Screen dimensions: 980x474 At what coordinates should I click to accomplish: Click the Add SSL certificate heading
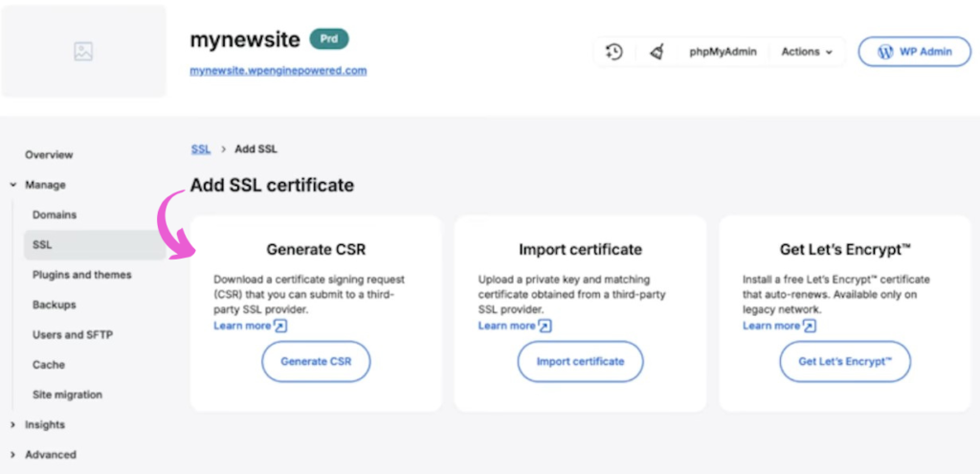(x=272, y=185)
